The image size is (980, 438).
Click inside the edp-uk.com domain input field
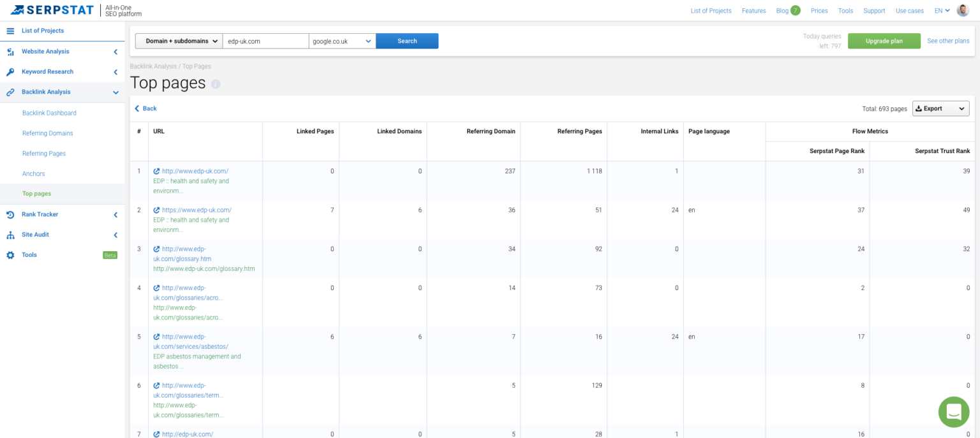tap(266, 40)
